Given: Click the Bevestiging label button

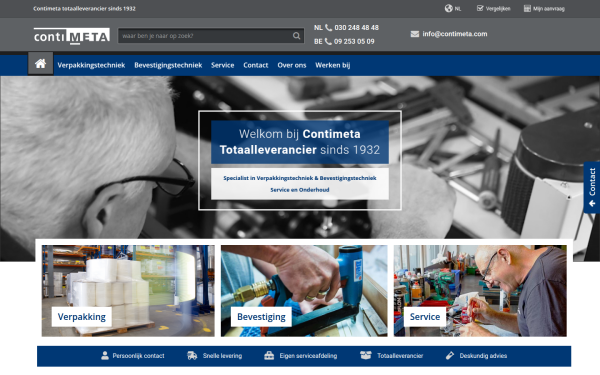Looking at the screenshot, I should pyautogui.click(x=261, y=317).
